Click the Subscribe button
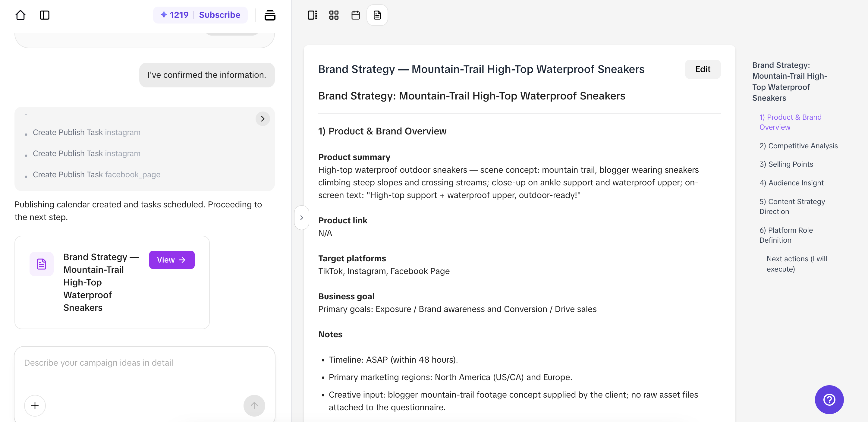This screenshot has height=422, width=868. click(219, 15)
